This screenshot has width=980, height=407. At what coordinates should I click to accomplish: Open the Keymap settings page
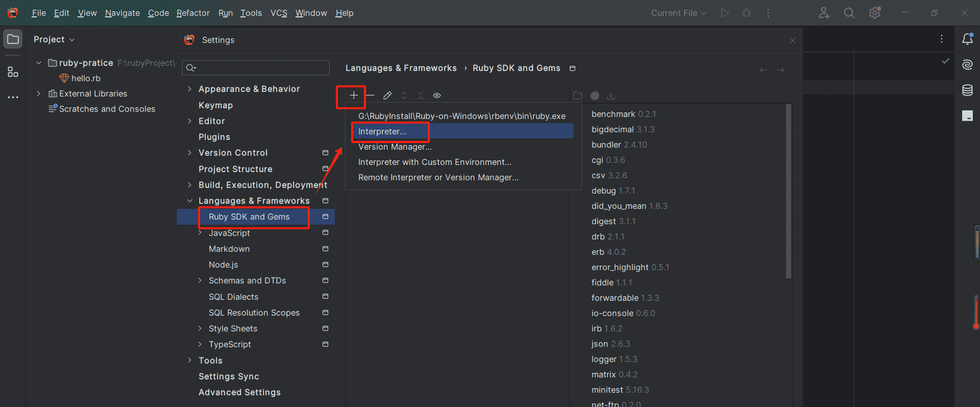(215, 105)
